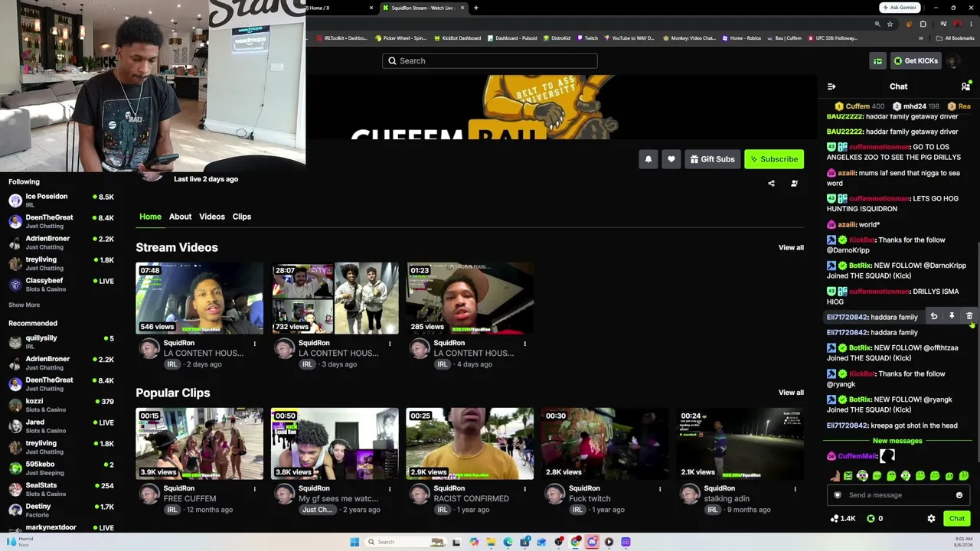
Task: Send message with the Chat button
Action: tap(957, 519)
